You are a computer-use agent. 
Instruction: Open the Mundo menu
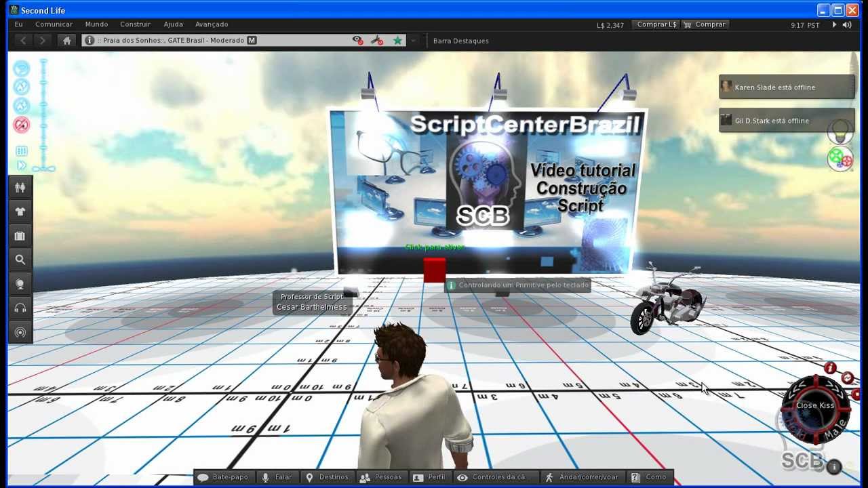96,24
